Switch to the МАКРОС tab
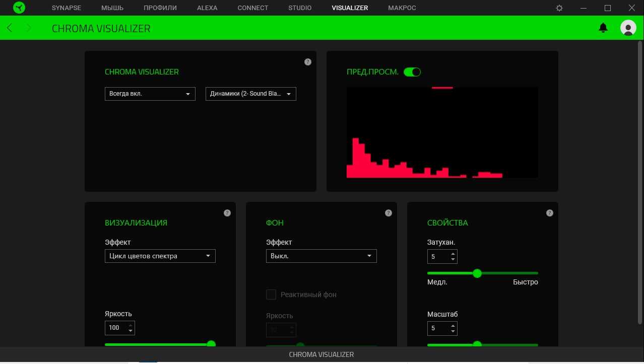The height and width of the screenshot is (364, 644). click(x=402, y=8)
